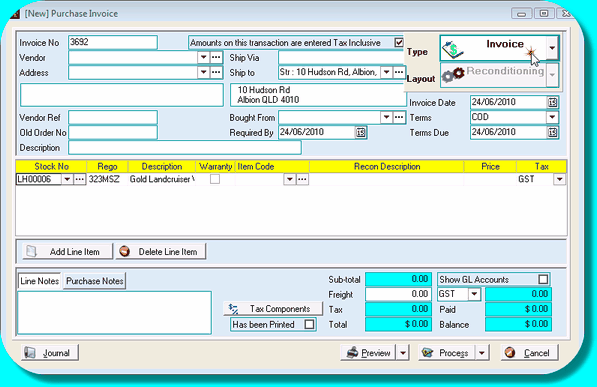Toggle the Has been Printed checkbox
This screenshot has width=597, height=387.
310,325
